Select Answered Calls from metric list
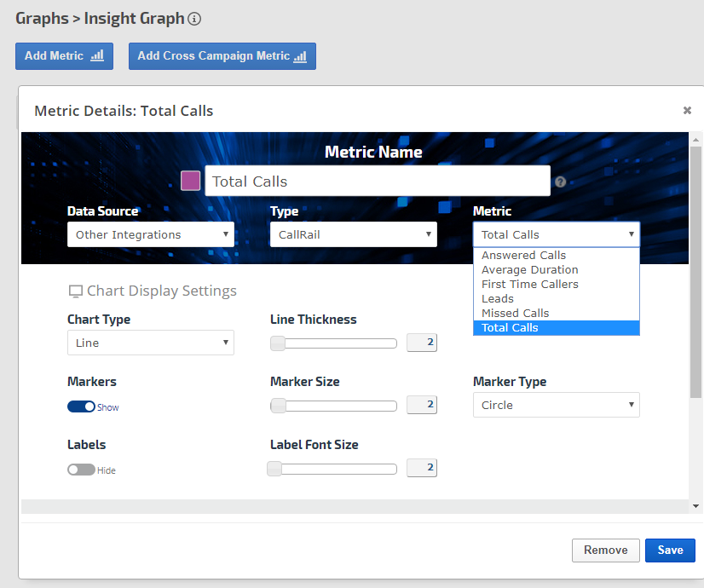 pyautogui.click(x=523, y=255)
